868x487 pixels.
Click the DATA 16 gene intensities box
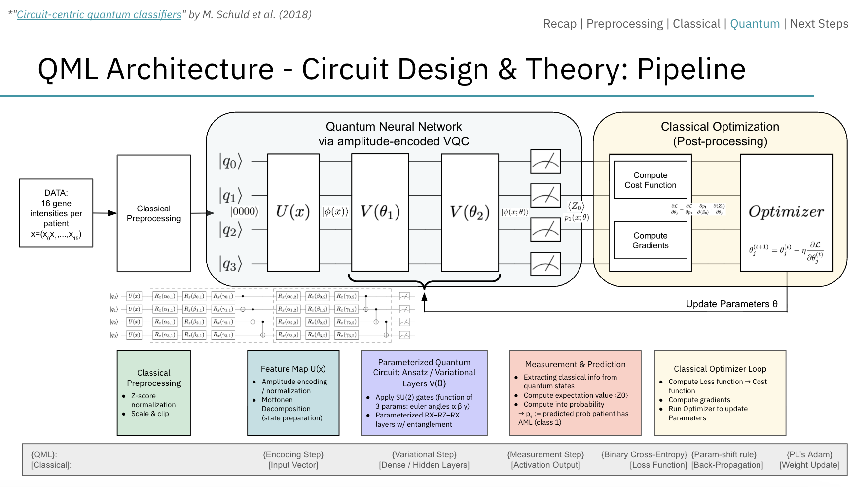(56, 213)
